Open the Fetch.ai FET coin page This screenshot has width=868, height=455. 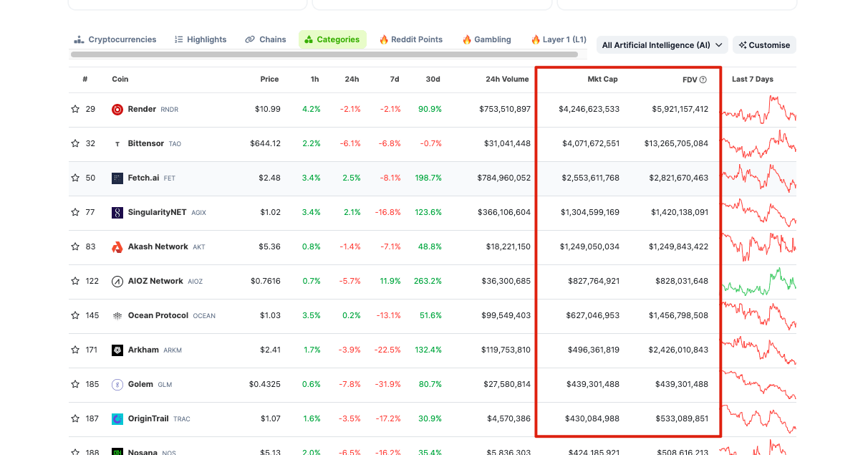152,178
